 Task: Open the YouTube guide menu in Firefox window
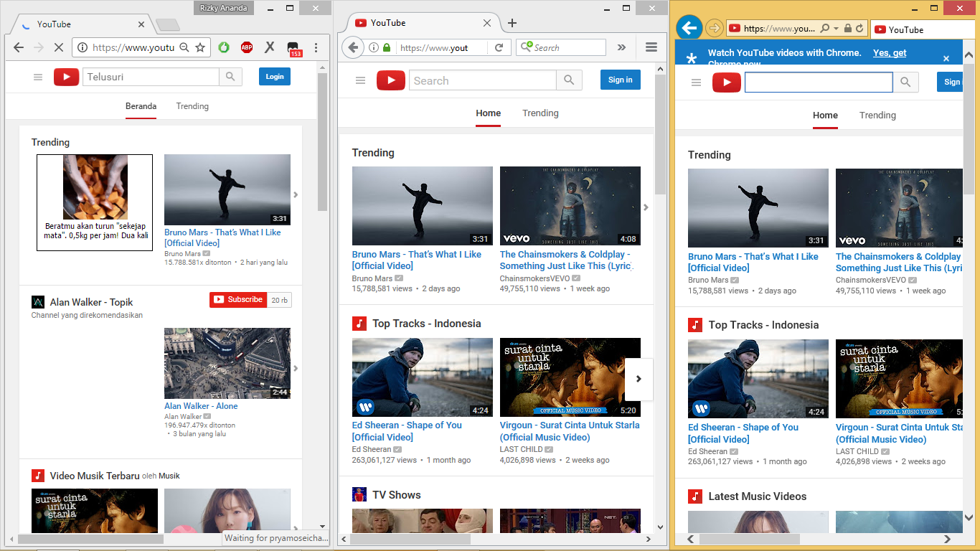(361, 80)
